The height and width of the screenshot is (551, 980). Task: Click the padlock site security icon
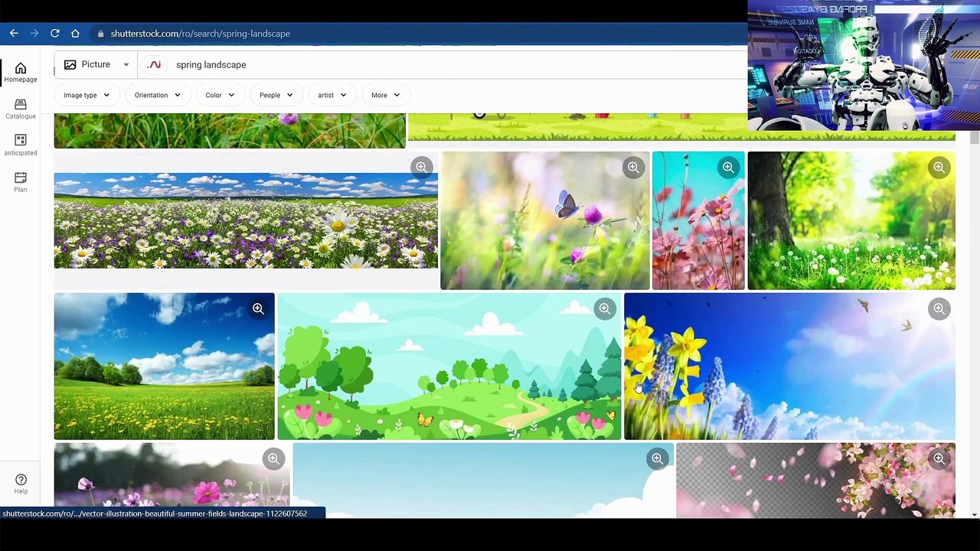coord(100,34)
